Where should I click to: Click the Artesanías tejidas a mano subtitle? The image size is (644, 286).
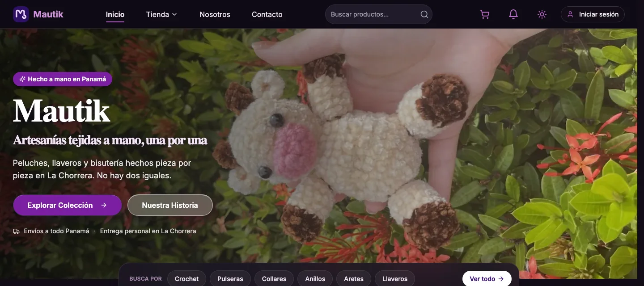click(x=110, y=140)
